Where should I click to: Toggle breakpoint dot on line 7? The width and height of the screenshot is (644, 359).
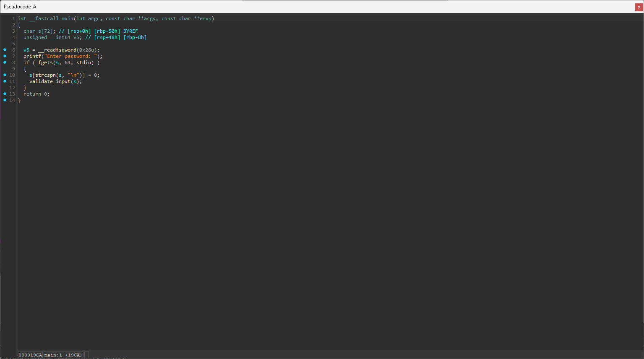(5, 56)
